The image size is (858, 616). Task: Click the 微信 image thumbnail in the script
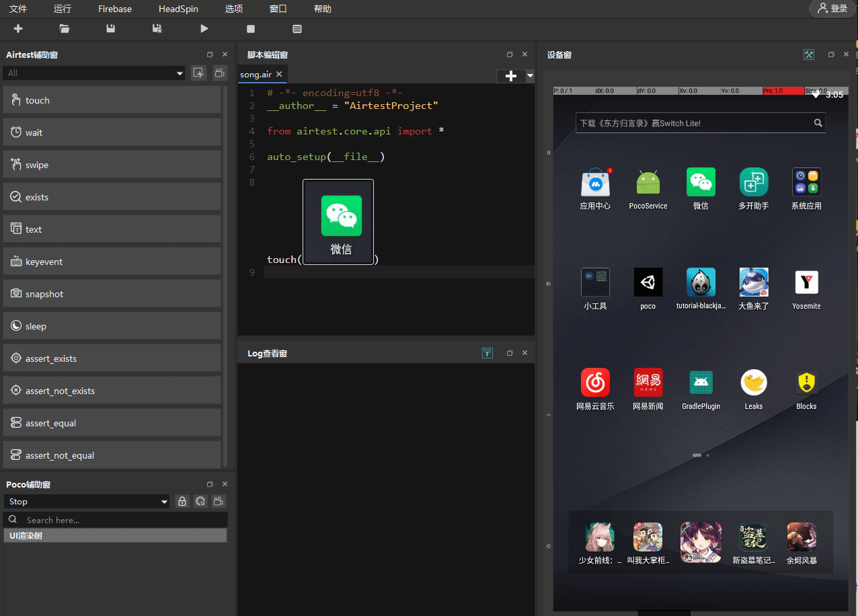click(338, 221)
